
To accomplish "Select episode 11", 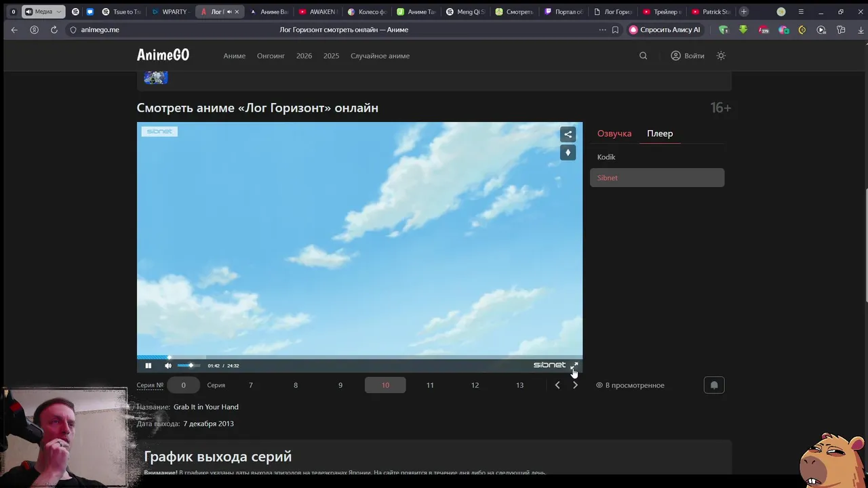I will (430, 385).
